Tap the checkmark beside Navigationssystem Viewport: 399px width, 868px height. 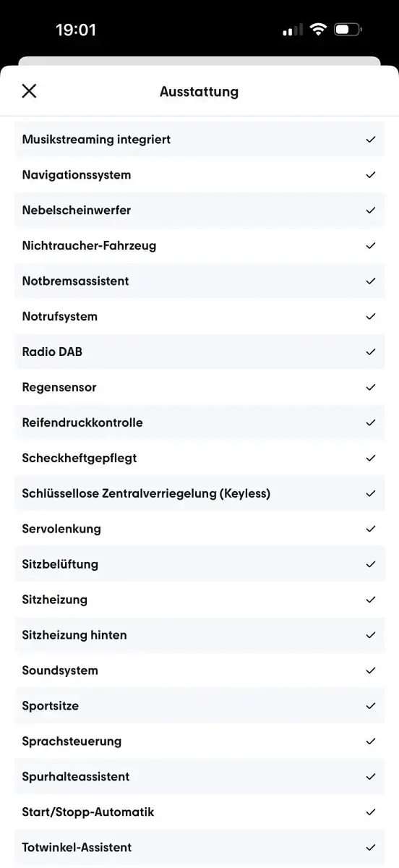[x=371, y=175]
